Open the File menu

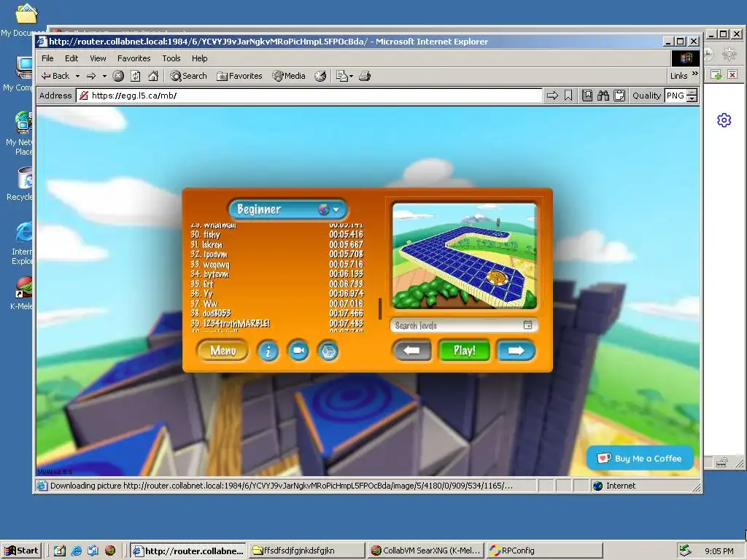(x=47, y=58)
